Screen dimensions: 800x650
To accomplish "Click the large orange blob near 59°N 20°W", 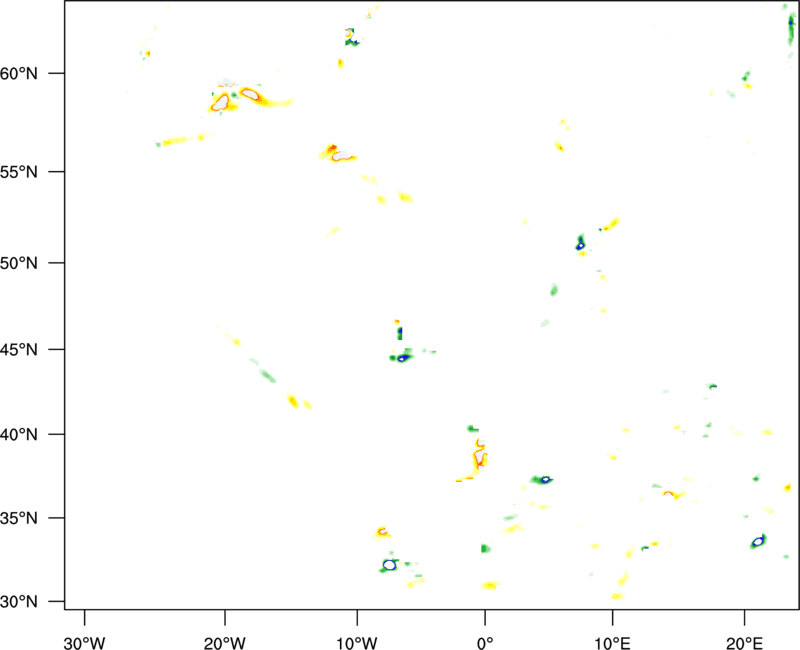I will pyautogui.click(x=222, y=101).
